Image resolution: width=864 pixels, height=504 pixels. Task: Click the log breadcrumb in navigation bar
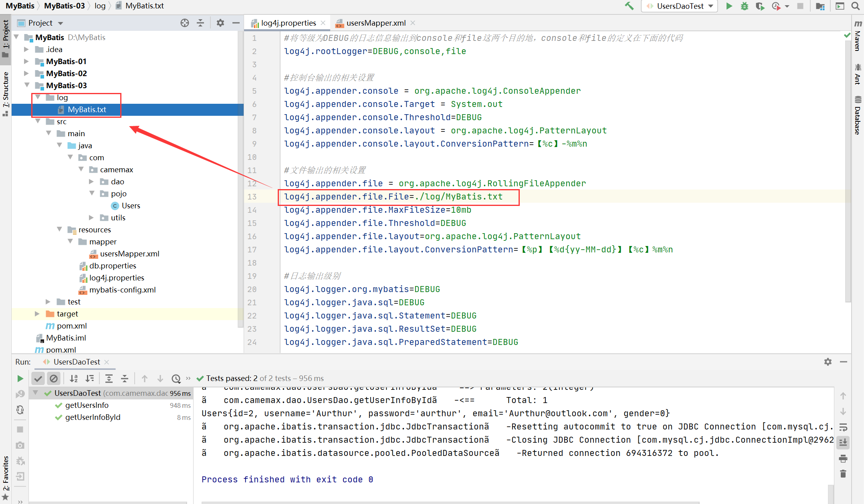100,6
